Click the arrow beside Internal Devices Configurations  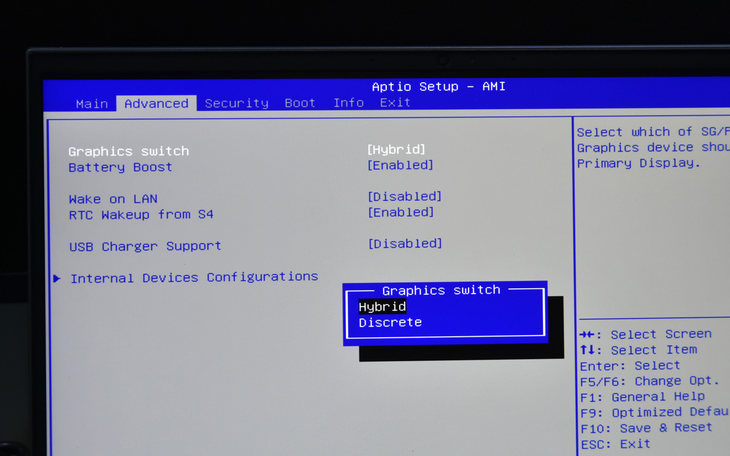57,278
